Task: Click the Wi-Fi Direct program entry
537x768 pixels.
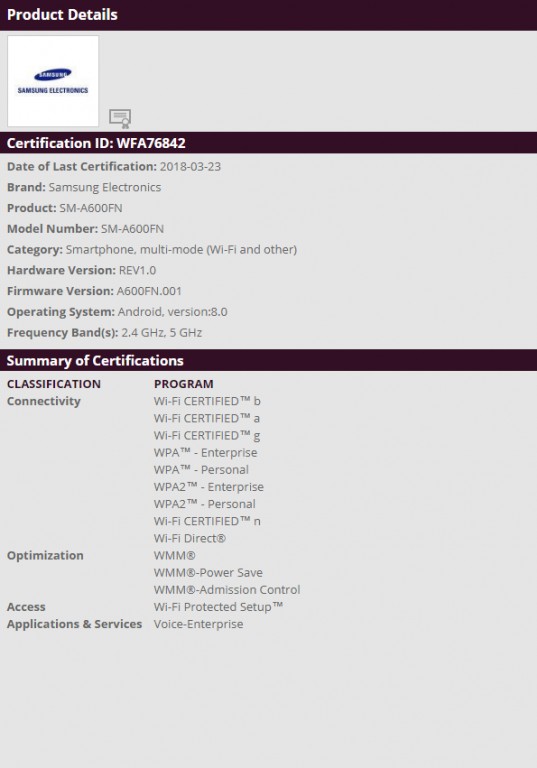Action: click(x=190, y=538)
